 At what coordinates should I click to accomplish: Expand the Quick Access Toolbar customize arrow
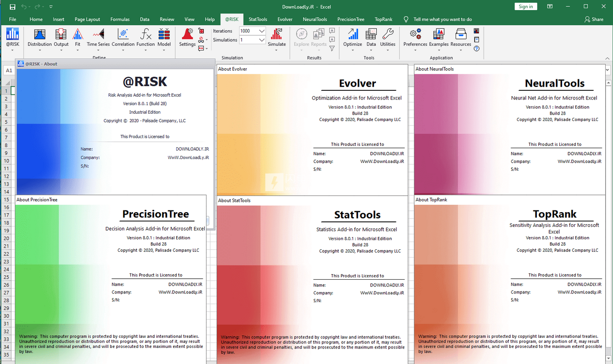(x=51, y=7)
